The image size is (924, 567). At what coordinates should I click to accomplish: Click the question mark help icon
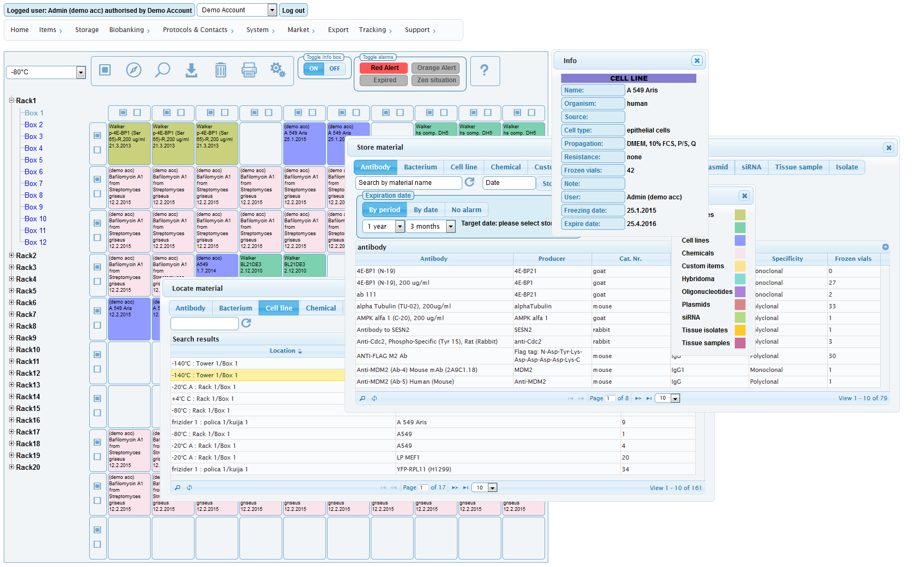484,70
